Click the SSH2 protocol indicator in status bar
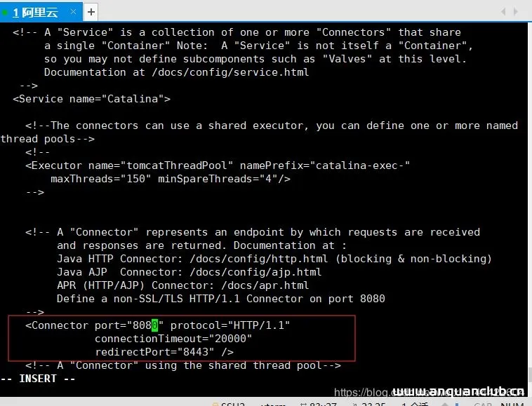 [232, 404]
